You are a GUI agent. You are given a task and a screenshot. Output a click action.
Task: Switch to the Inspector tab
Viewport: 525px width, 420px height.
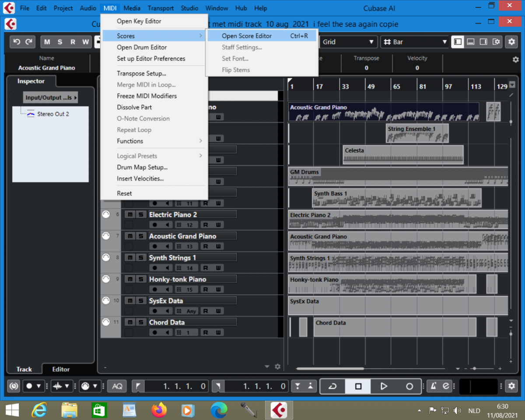click(31, 81)
